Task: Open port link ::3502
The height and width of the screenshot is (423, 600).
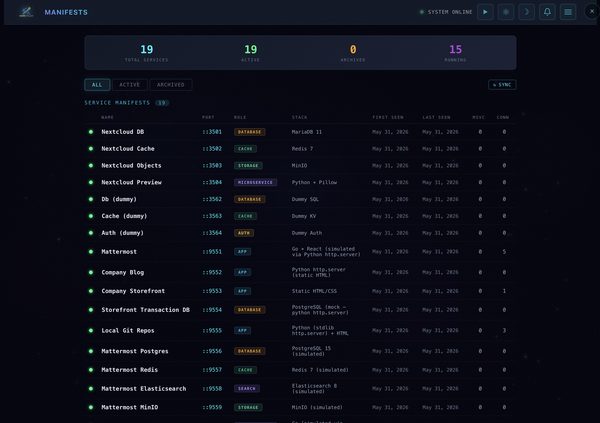Action: (212, 149)
